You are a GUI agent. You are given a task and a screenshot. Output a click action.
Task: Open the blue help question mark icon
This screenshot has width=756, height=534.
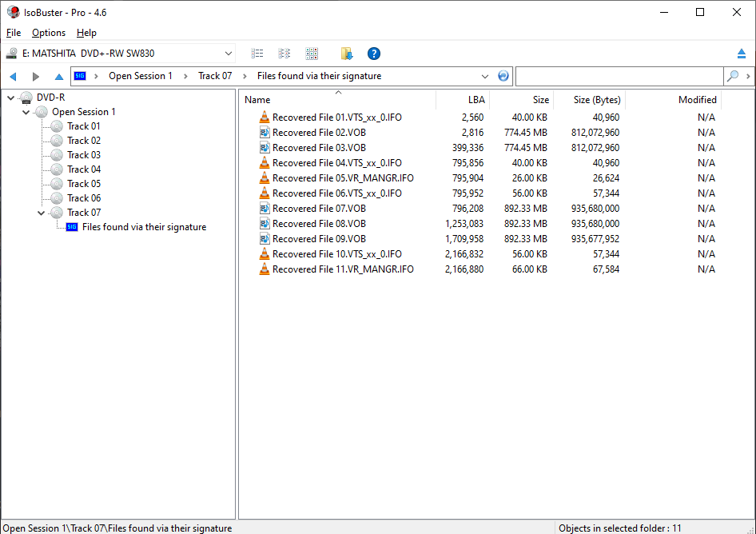tap(374, 54)
